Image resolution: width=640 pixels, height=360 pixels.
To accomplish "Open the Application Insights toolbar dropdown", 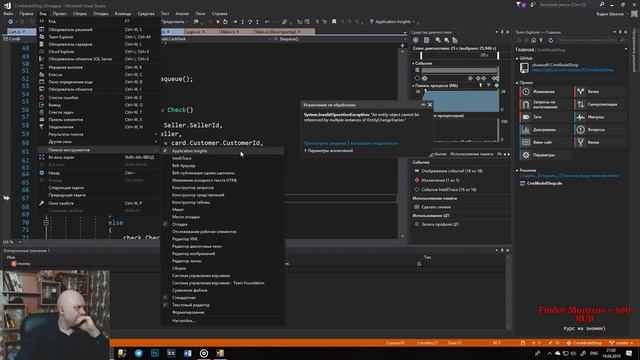I will click(414, 22).
